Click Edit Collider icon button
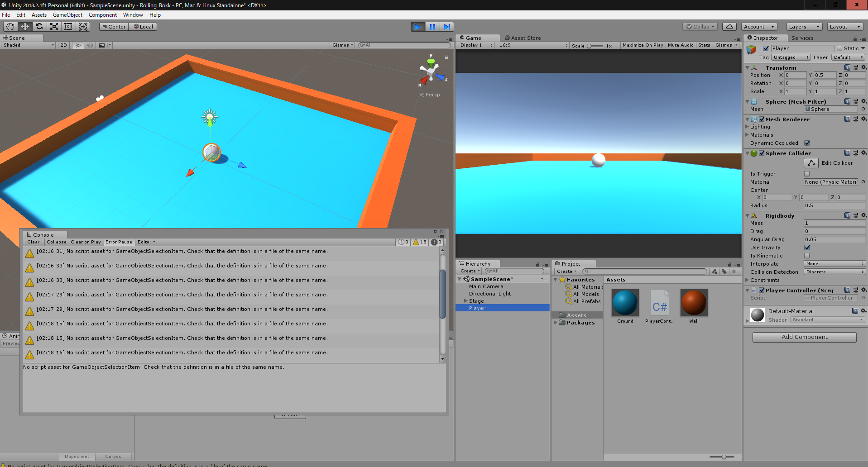The image size is (868, 467). [x=811, y=163]
